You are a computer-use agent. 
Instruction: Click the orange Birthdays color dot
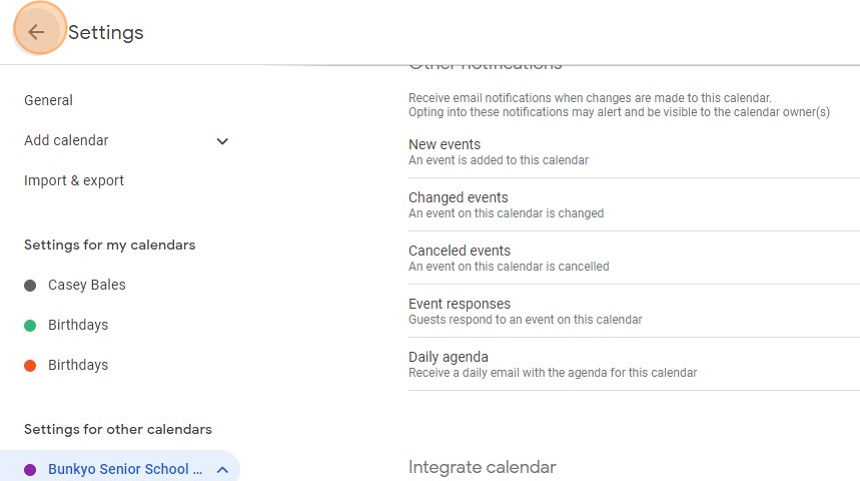[30, 365]
